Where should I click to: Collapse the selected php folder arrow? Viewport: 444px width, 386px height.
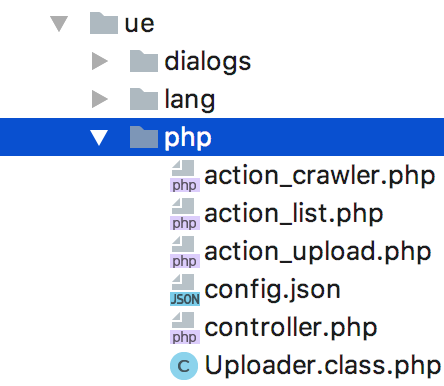tap(99, 138)
